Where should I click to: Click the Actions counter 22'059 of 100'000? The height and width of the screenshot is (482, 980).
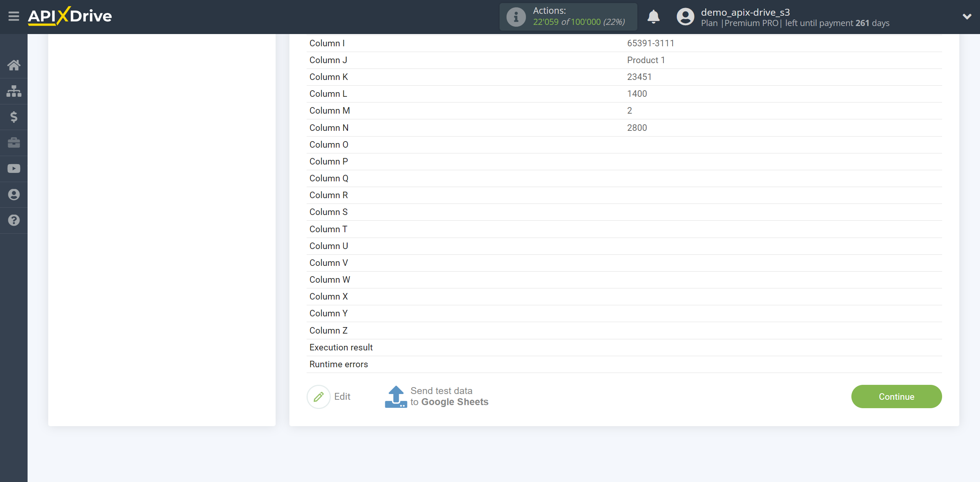tap(579, 22)
